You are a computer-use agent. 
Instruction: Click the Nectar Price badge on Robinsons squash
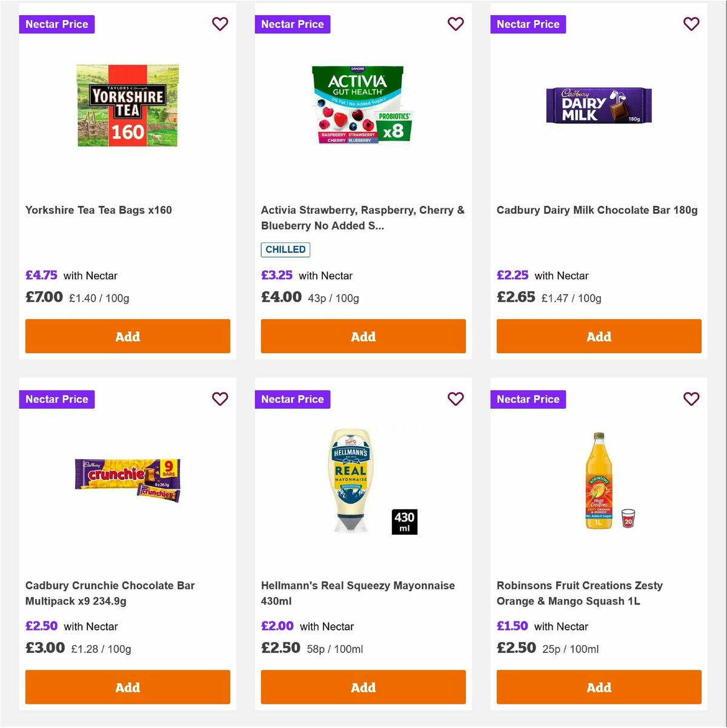point(528,399)
